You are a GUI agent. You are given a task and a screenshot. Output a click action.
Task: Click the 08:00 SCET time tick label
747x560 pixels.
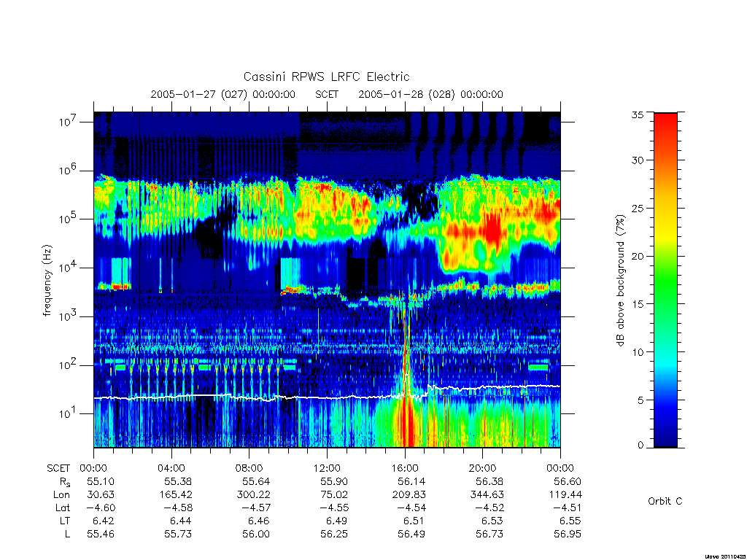(249, 468)
